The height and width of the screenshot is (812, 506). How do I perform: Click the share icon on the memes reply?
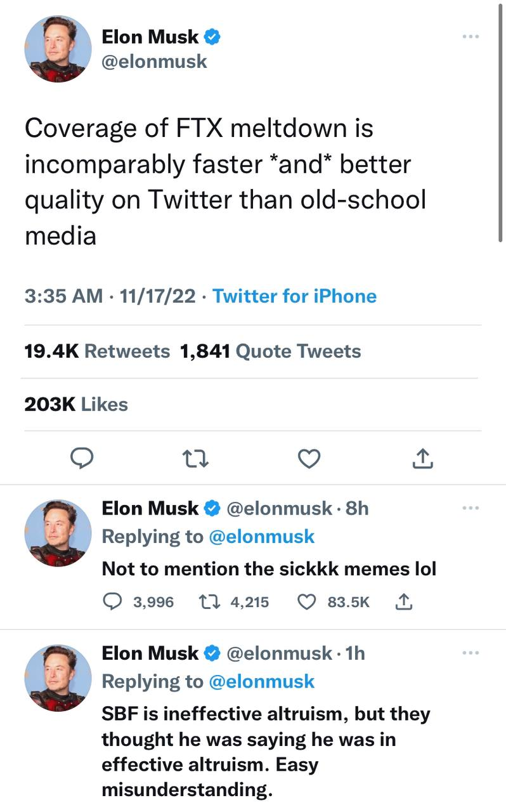(404, 601)
